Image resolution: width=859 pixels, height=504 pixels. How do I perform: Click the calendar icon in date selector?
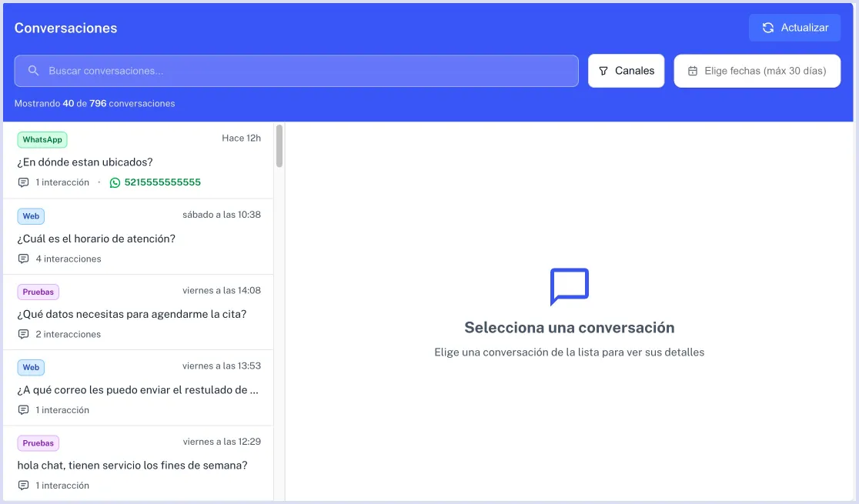(x=692, y=70)
